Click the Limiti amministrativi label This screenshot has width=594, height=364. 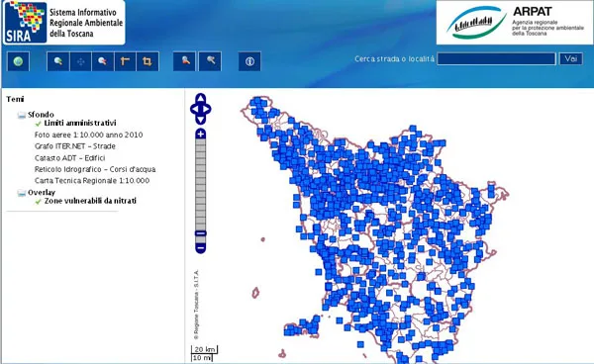pyautogui.click(x=80, y=123)
